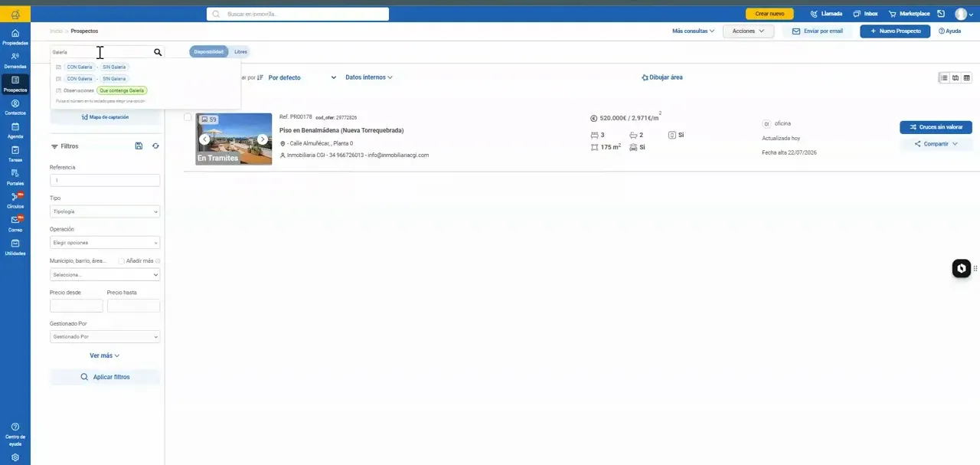Click the Aplicar filtros button
Viewport: 980px width, 465px height.
(x=105, y=377)
